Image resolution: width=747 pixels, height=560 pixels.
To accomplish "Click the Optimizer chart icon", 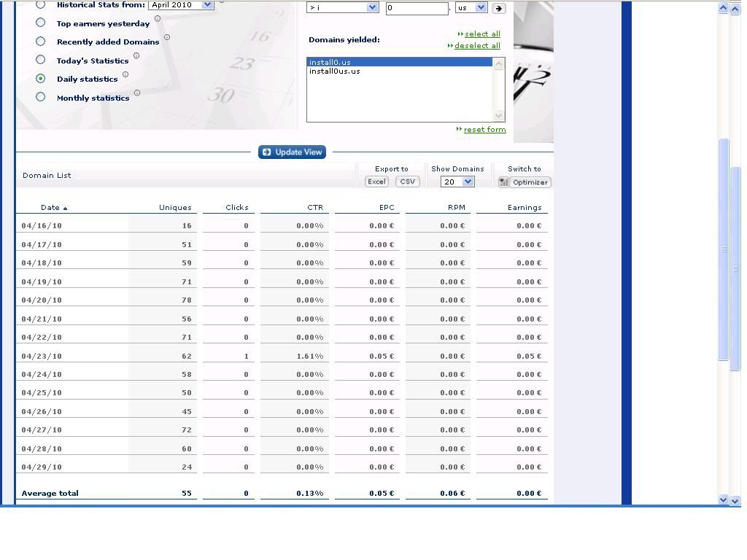I will [503, 182].
